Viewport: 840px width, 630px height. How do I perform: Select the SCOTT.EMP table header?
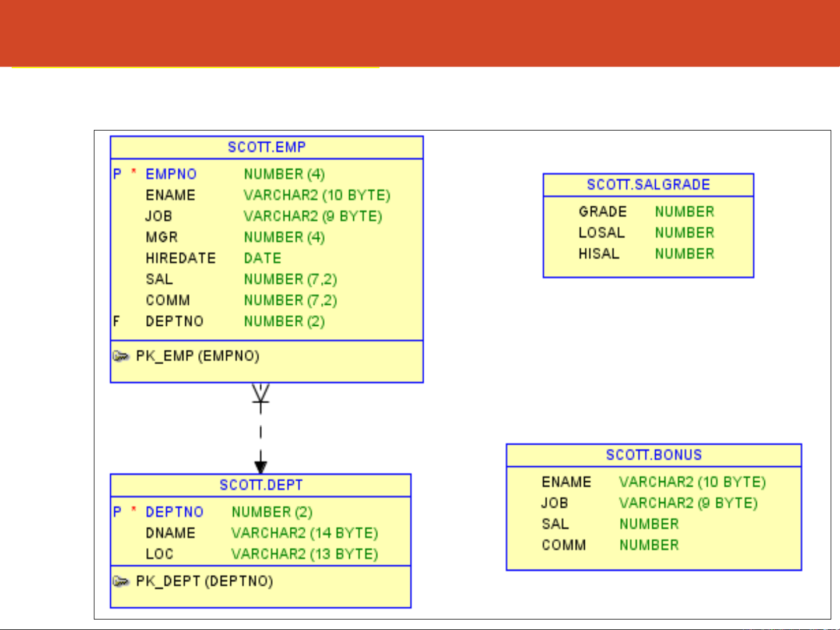click(x=266, y=147)
